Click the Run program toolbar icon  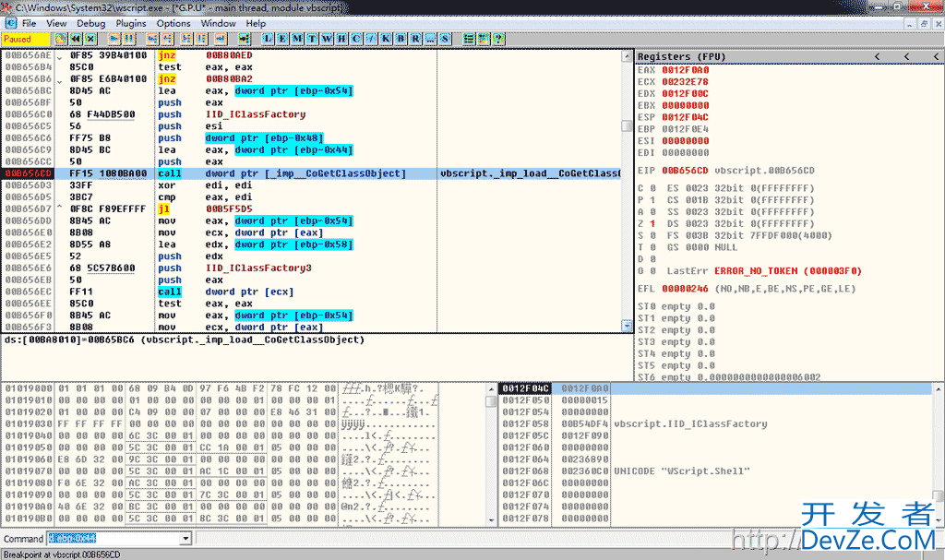click(114, 39)
